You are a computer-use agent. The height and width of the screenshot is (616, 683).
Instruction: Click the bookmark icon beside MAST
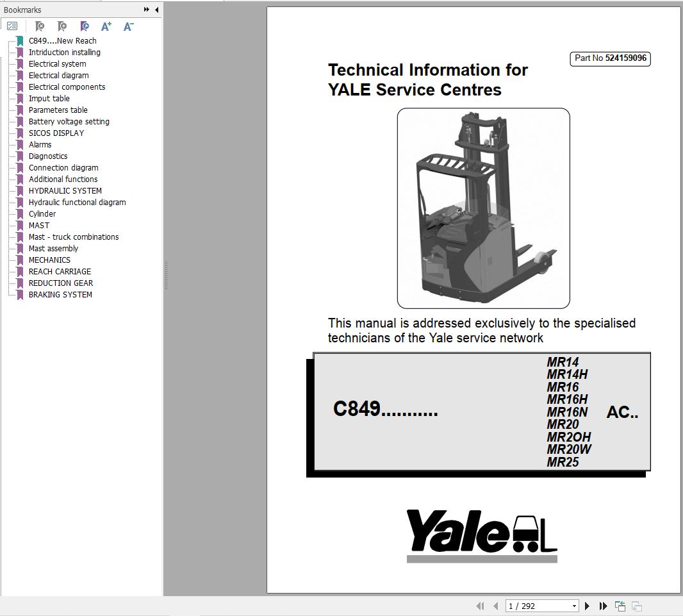[x=20, y=226]
